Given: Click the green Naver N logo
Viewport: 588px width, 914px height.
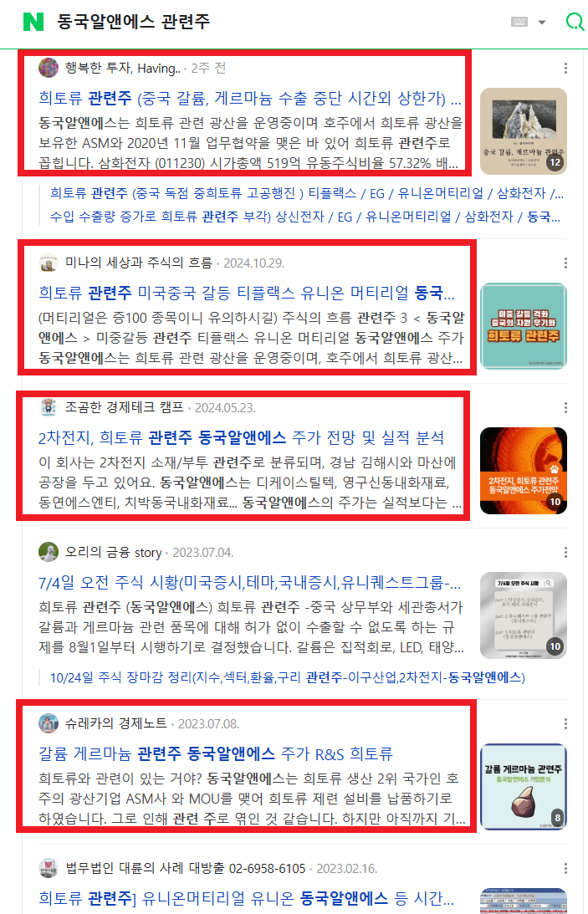Looking at the screenshot, I should [x=33, y=22].
